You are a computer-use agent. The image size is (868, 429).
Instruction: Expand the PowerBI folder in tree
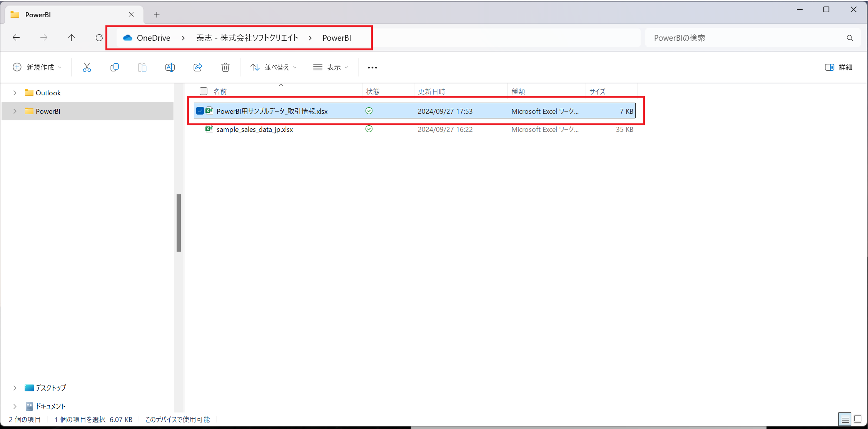tap(15, 111)
